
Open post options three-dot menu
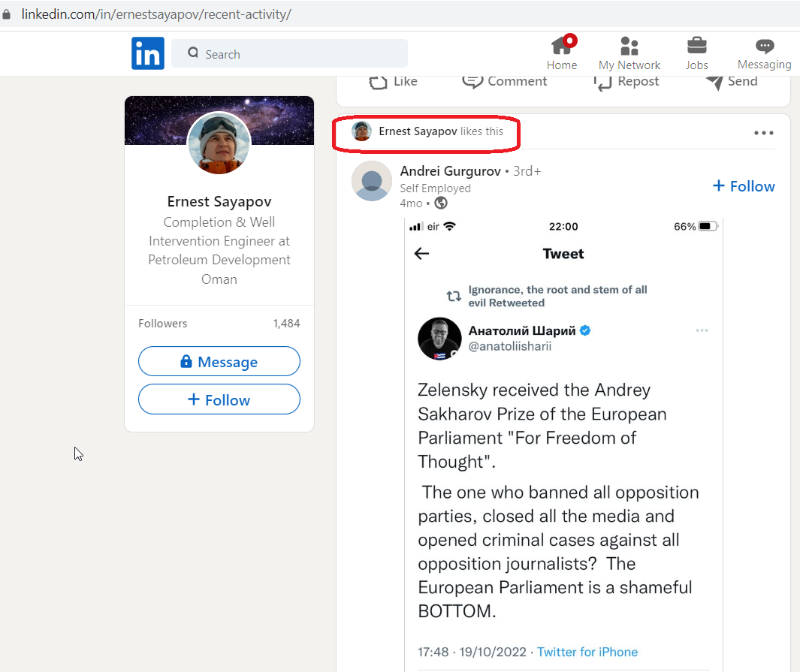(x=764, y=133)
